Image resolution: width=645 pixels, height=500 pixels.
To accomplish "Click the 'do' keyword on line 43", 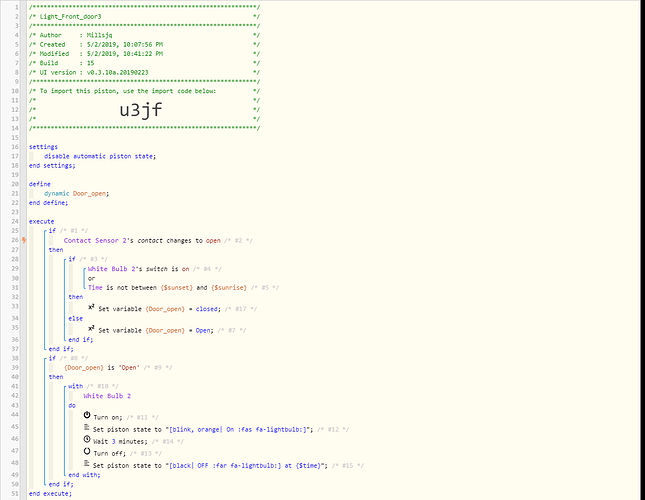I will (72, 405).
